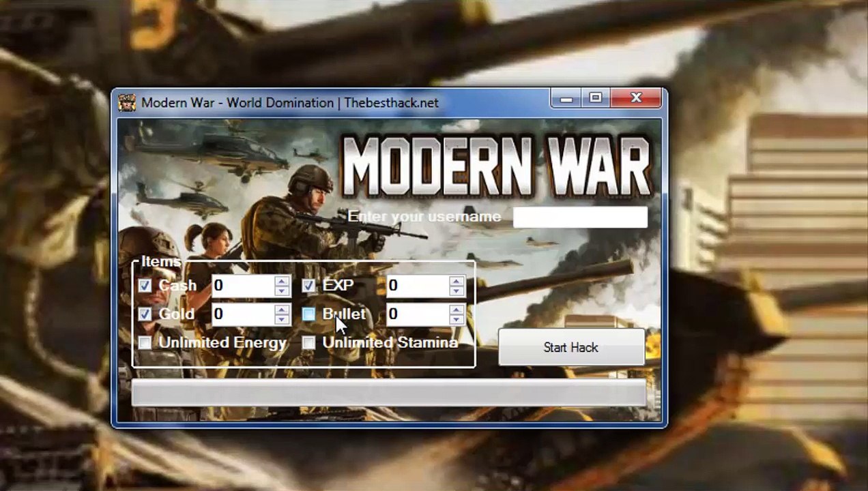The height and width of the screenshot is (491, 868).
Task: Click inside the Gold amount field
Action: pyautogui.click(x=243, y=314)
